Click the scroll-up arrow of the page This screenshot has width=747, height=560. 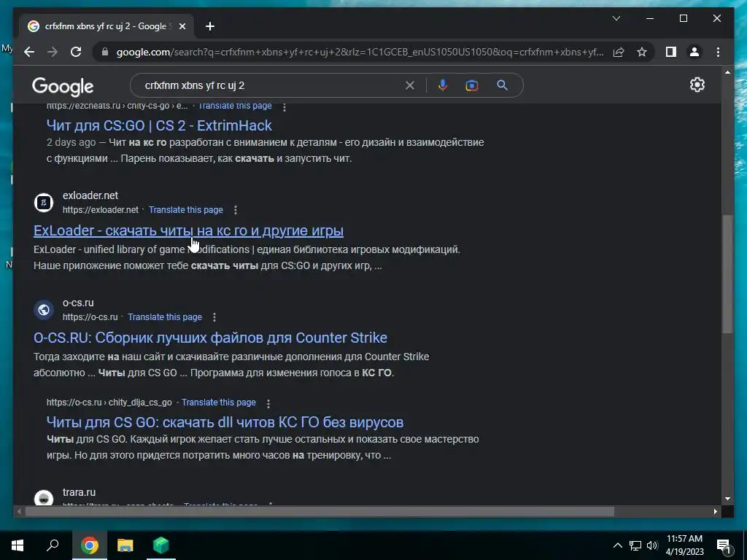point(727,73)
